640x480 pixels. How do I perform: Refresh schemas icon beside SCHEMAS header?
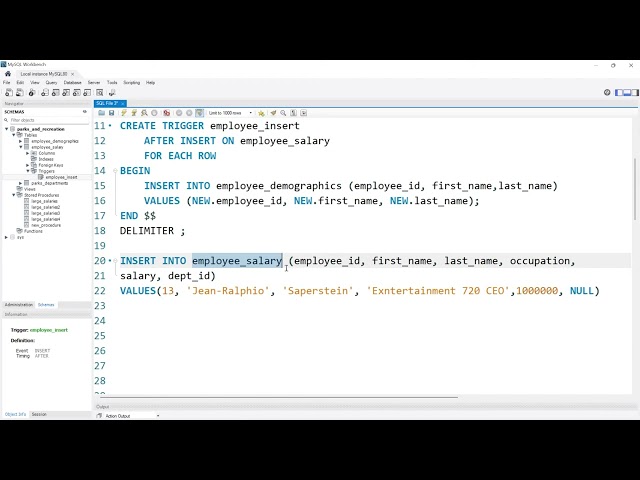click(x=85, y=111)
